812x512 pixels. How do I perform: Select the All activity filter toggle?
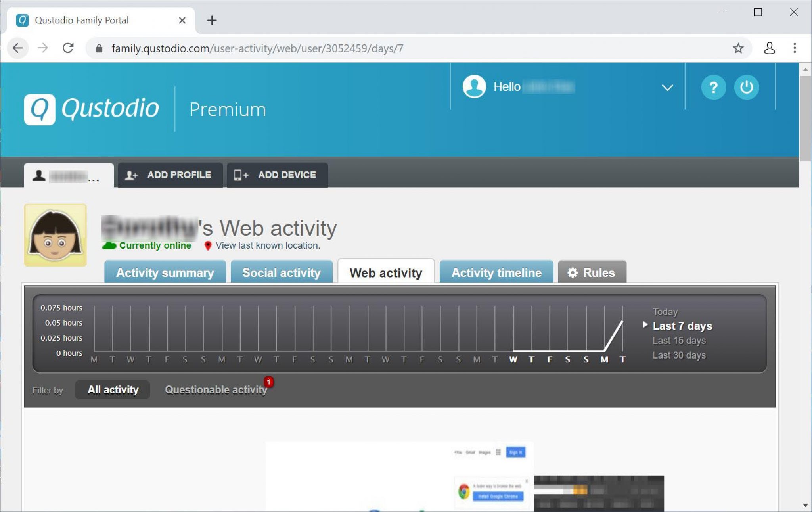coord(113,389)
